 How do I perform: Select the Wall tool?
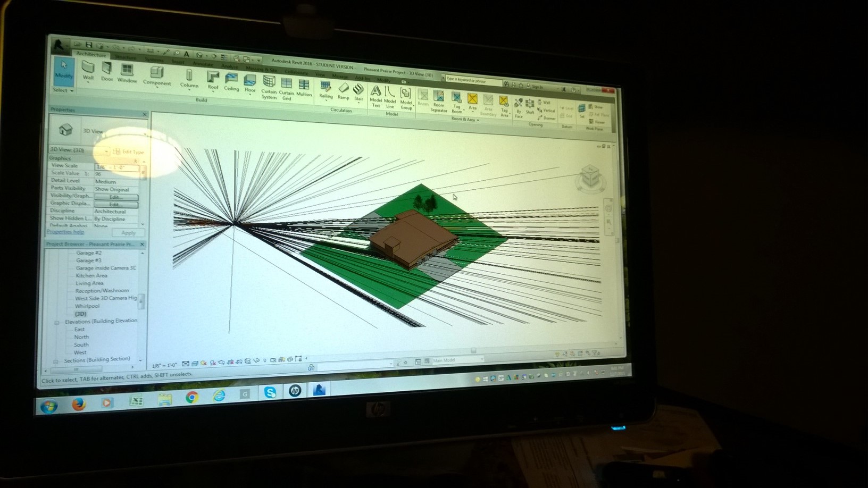coord(88,71)
